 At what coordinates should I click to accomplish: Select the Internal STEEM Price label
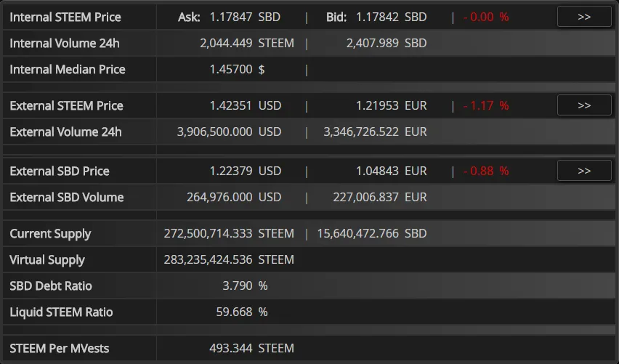pyautogui.click(x=65, y=17)
